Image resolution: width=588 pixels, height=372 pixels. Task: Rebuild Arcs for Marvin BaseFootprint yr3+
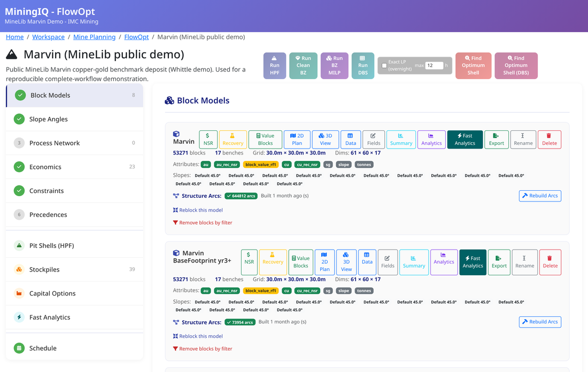(540, 322)
